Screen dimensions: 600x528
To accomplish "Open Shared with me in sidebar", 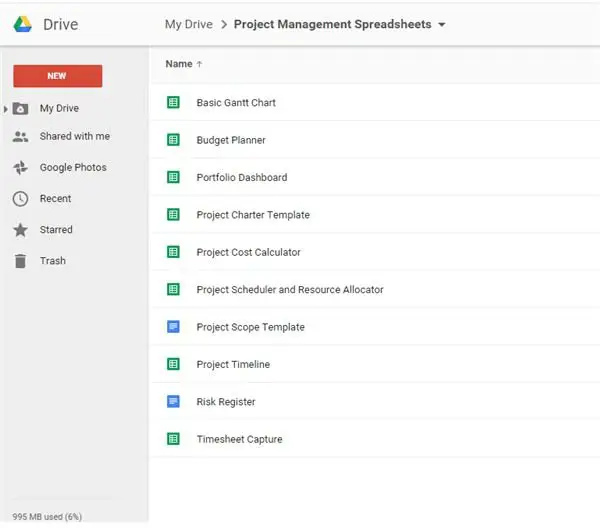I will pyautogui.click(x=74, y=137).
